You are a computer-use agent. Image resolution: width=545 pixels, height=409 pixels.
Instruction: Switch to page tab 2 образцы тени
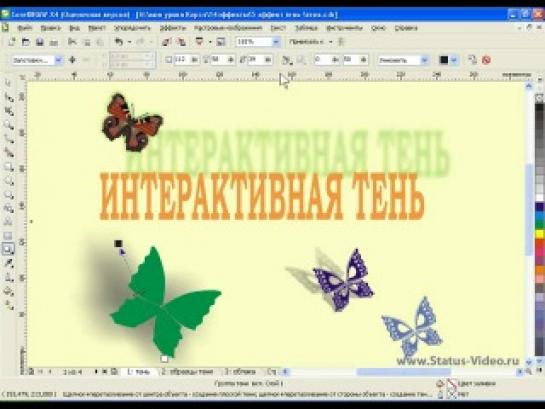click(187, 372)
